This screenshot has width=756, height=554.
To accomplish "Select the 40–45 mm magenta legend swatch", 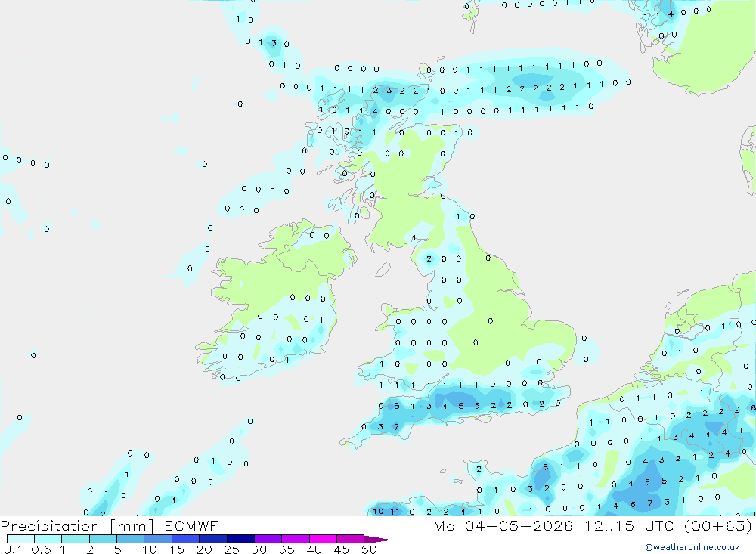I will pyautogui.click(x=323, y=539).
